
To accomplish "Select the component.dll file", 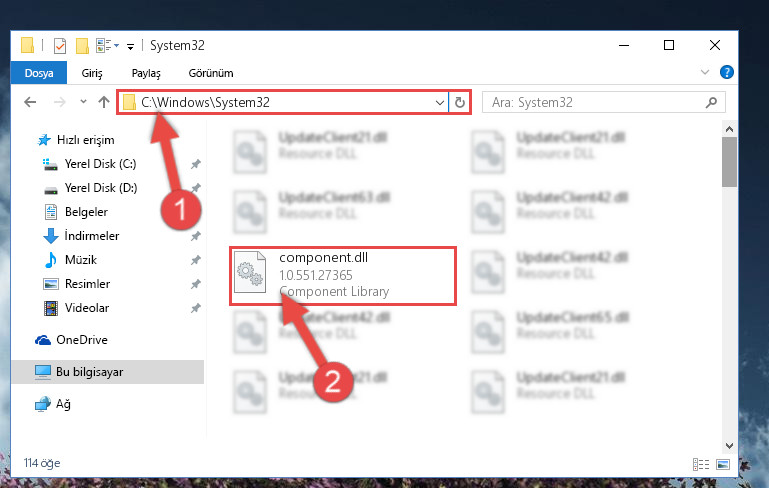I will (x=343, y=276).
